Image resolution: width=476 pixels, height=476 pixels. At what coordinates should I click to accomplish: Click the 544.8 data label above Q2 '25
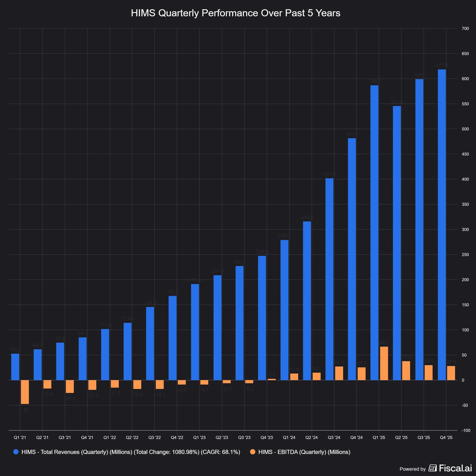397,102
